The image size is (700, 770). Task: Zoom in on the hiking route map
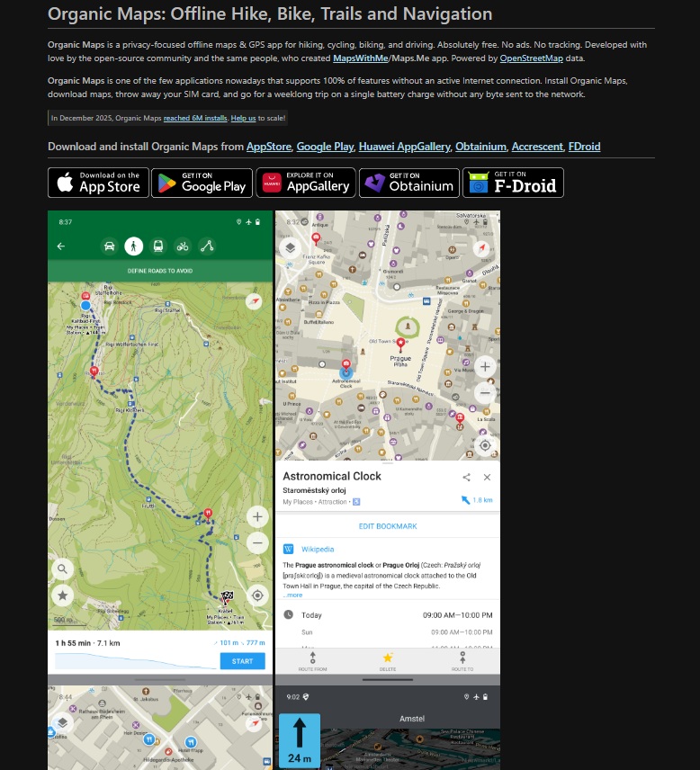click(x=257, y=516)
